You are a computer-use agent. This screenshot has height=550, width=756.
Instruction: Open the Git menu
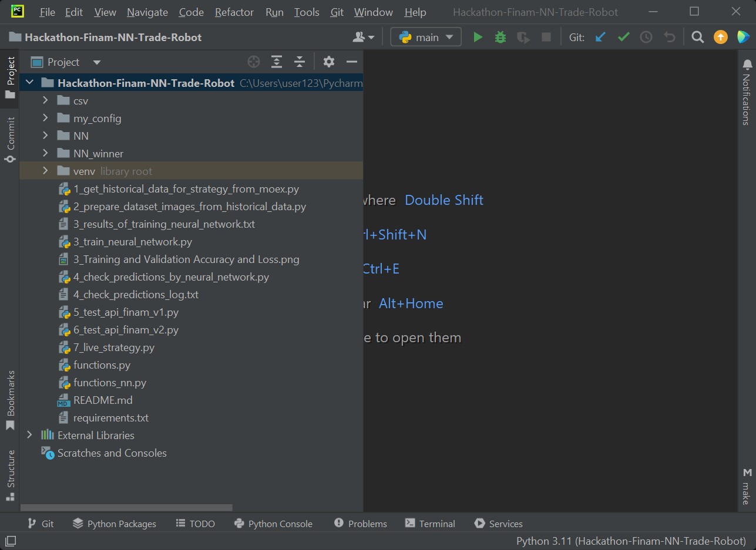click(337, 12)
